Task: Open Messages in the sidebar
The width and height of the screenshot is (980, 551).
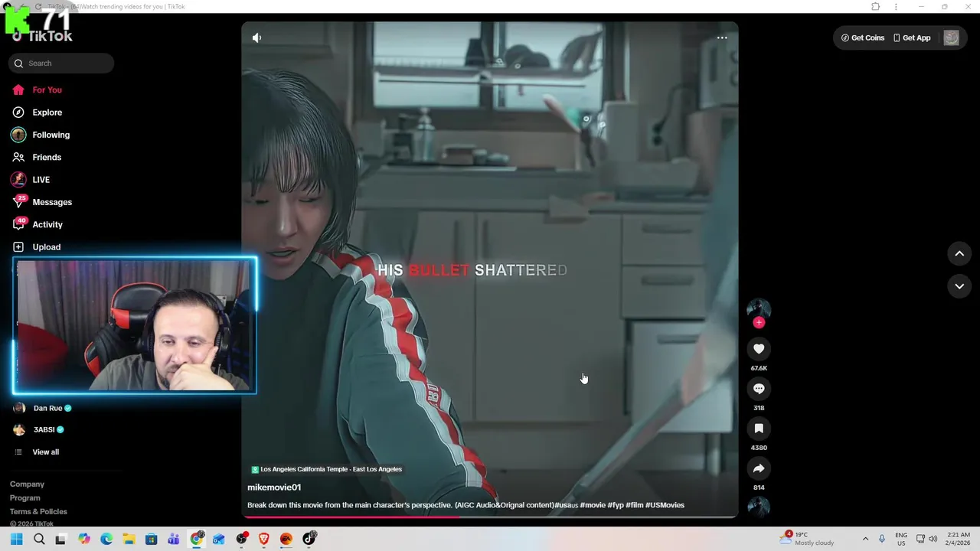Action: click(42, 202)
